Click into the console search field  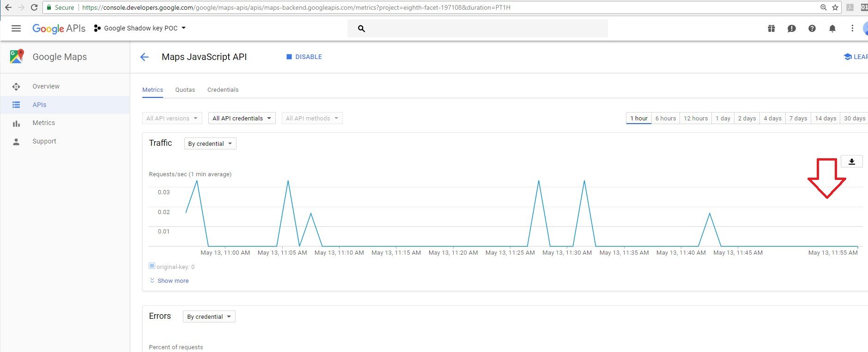tap(478, 29)
